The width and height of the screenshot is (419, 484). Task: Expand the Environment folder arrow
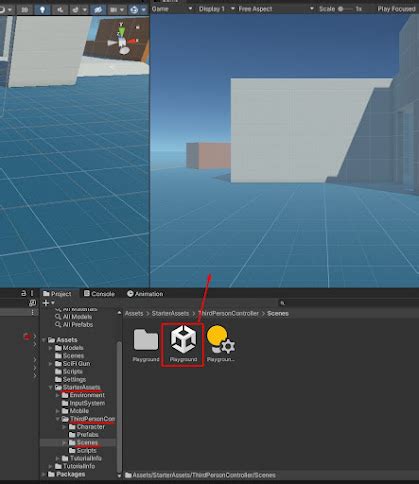(58, 395)
